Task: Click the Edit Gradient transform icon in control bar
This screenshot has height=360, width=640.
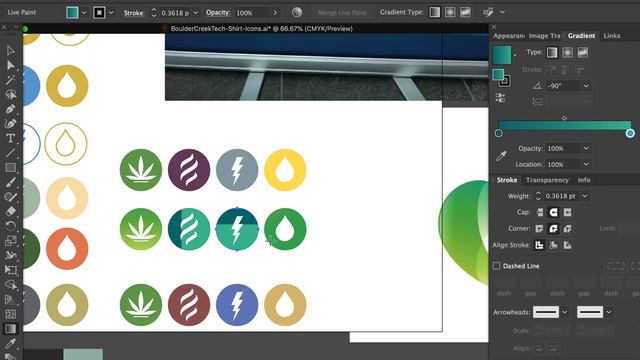Action: coord(488,13)
